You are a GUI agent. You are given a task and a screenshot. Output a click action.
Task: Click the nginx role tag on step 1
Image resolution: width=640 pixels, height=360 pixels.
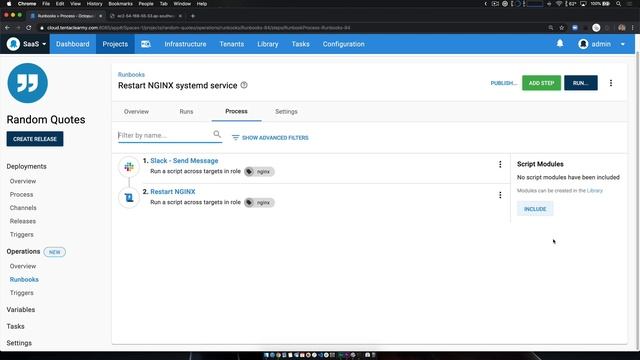259,171
